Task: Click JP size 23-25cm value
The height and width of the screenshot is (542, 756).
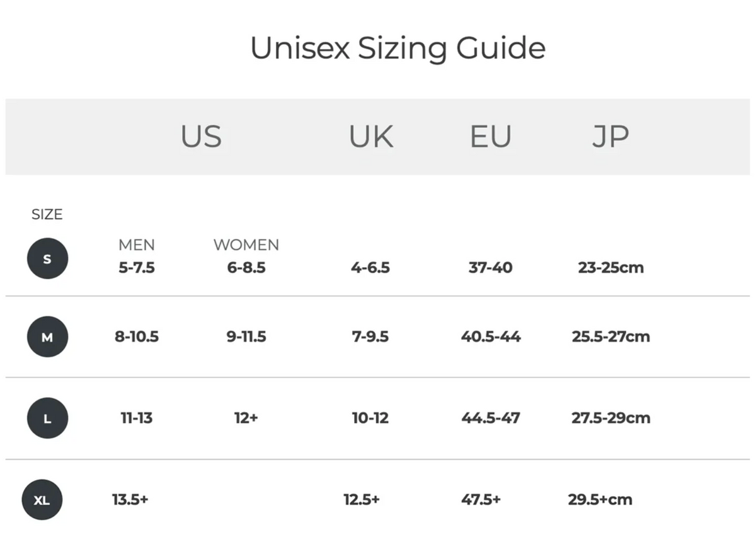Action: 611,267
